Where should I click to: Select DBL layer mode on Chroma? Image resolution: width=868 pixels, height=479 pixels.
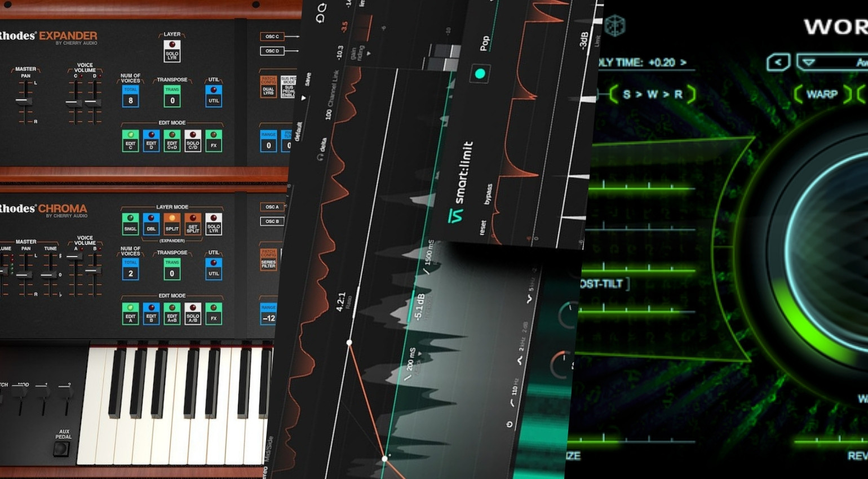click(151, 224)
